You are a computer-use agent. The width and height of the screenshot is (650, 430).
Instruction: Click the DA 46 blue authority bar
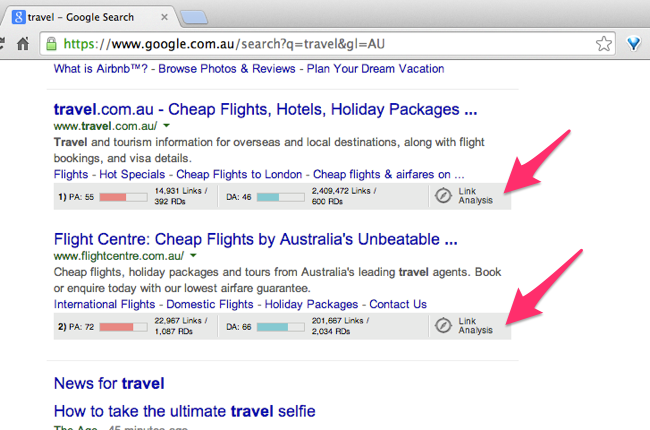280,197
